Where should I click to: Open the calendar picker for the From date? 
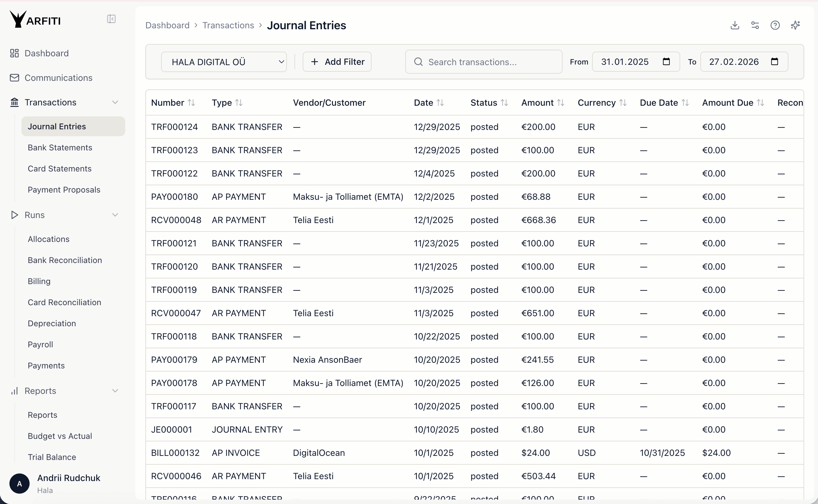click(666, 61)
